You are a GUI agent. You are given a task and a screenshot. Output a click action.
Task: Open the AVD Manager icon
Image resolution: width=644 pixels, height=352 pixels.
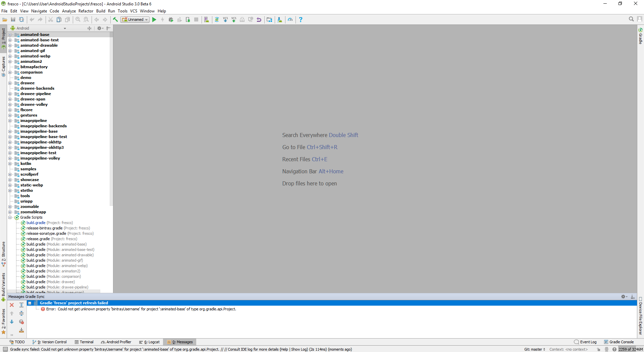(x=206, y=19)
